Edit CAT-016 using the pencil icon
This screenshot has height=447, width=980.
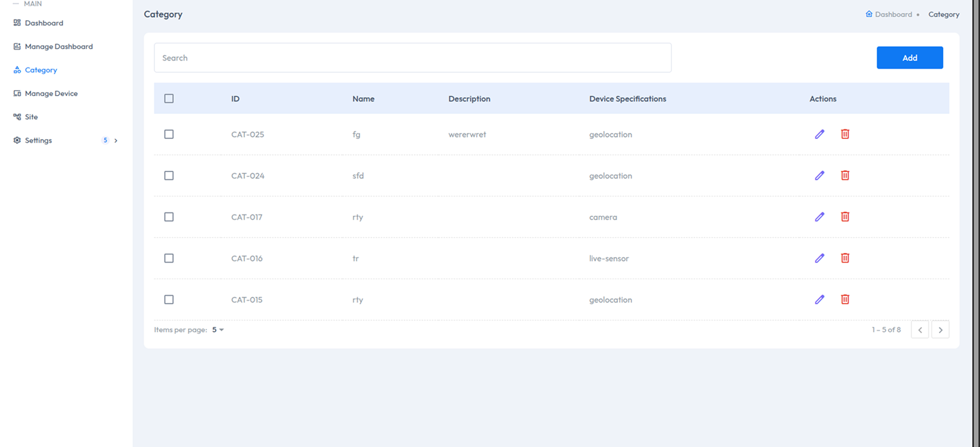coord(820,258)
